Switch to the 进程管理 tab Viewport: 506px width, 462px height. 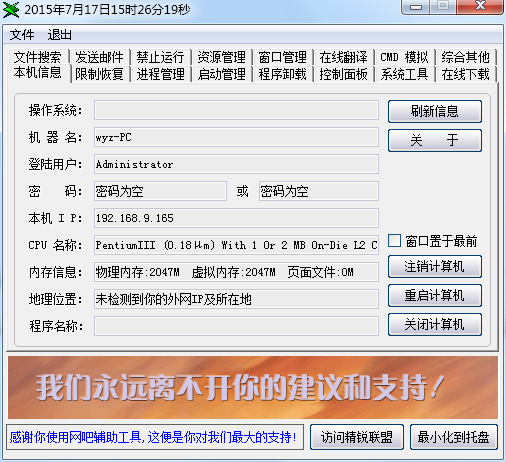(x=160, y=74)
